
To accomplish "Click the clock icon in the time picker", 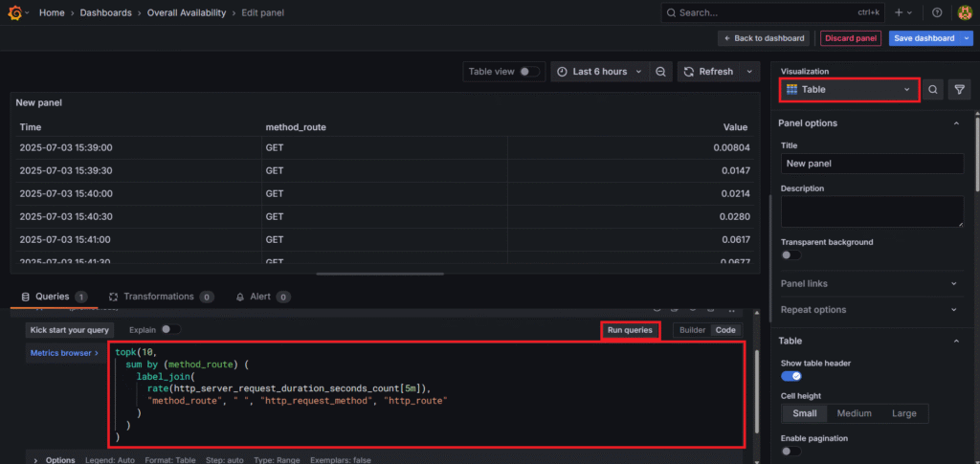I will (562, 72).
